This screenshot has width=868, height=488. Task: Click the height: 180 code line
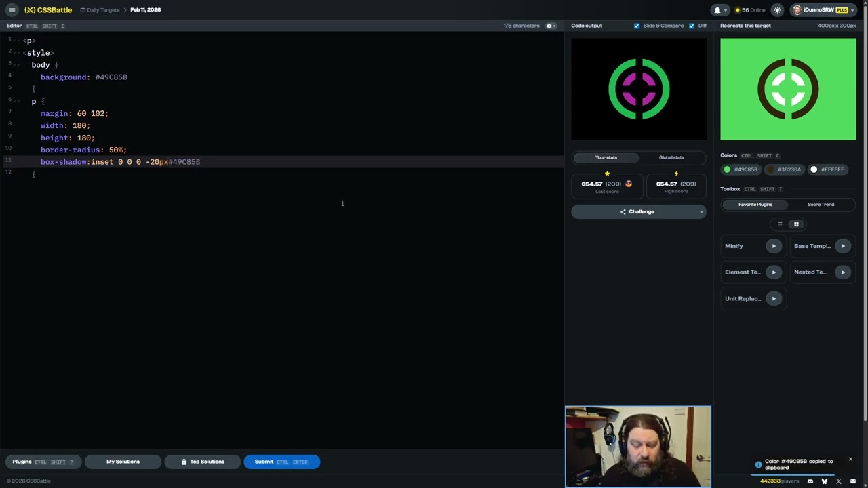point(67,138)
